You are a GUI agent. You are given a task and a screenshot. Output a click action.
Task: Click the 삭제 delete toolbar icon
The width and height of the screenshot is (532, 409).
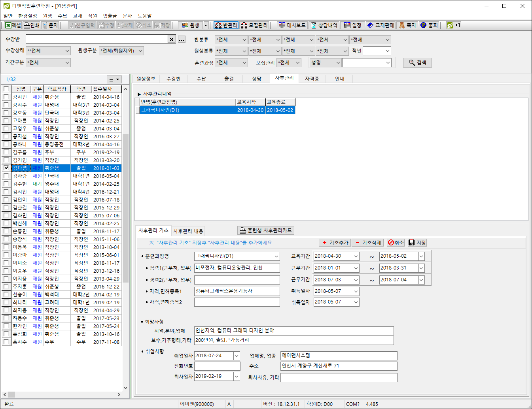pyautogui.click(x=125, y=25)
